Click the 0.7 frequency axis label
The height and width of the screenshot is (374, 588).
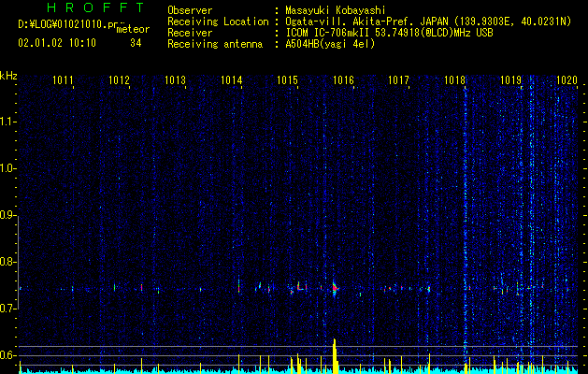pos(7,309)
